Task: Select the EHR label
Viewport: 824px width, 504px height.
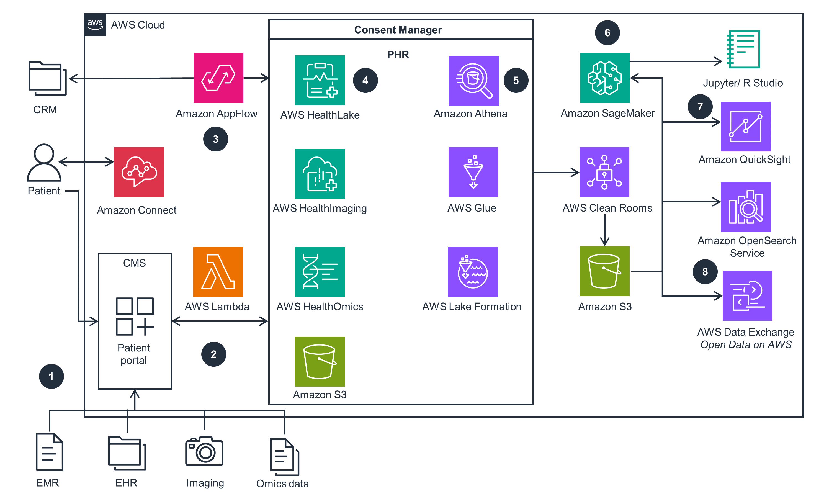Action: coord(126,483)
